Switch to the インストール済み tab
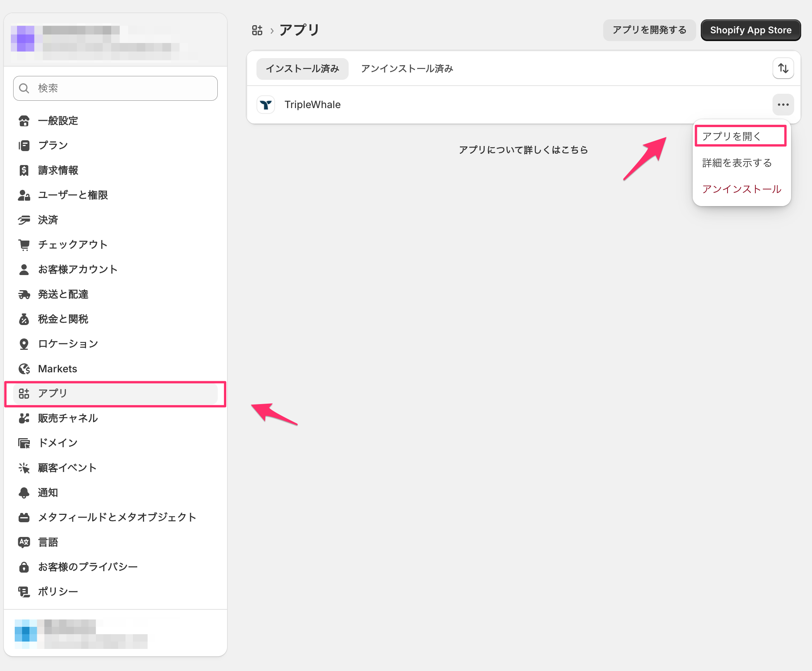This screenshot has height=671, width=812. coord(303,69)
